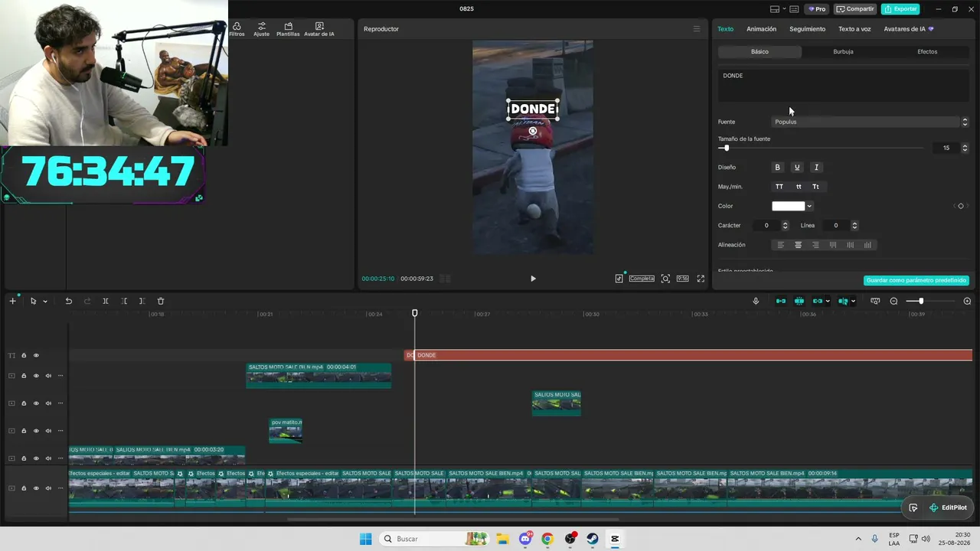Adjust font size stepper arrows

click(x=965, y=148)
